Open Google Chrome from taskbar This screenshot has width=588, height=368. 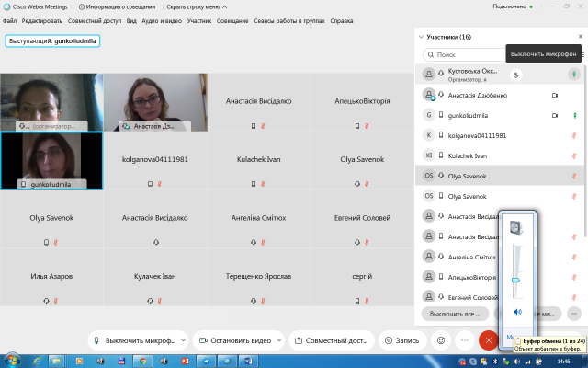(x=142, y=362)
